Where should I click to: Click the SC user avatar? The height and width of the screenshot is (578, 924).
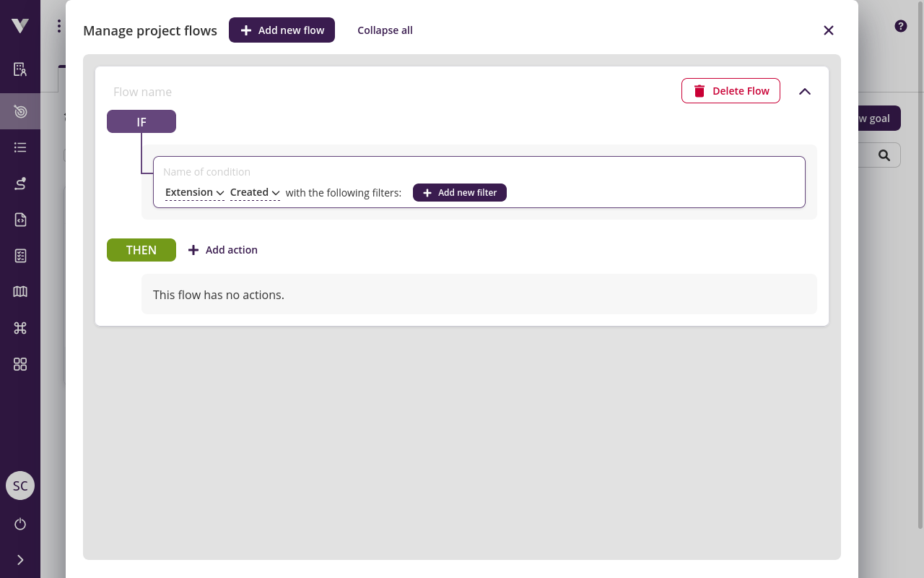[20, 486]
